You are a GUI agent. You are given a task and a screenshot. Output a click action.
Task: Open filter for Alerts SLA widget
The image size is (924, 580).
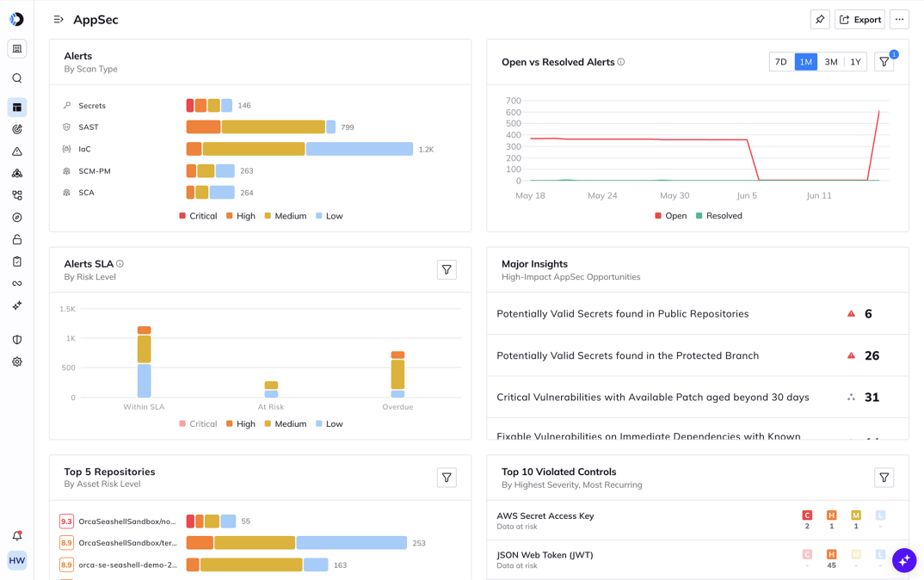[x=447, y=270]
